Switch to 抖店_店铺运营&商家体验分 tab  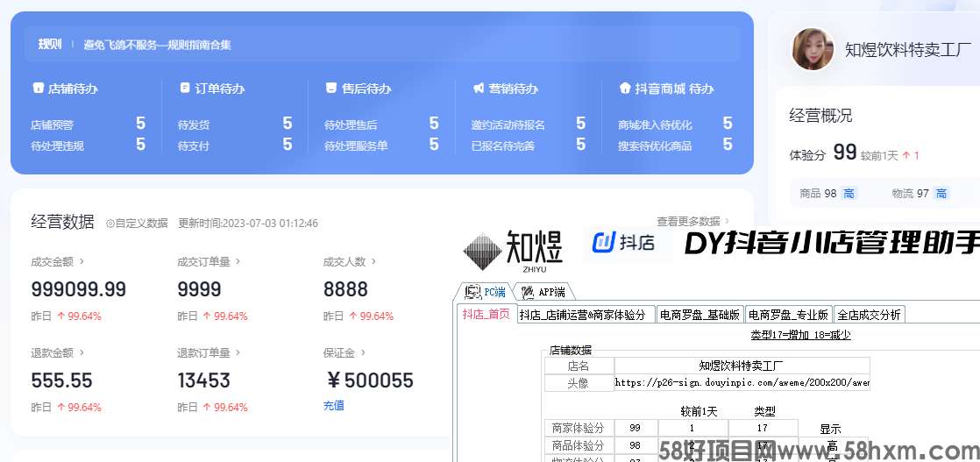point(586,315)
